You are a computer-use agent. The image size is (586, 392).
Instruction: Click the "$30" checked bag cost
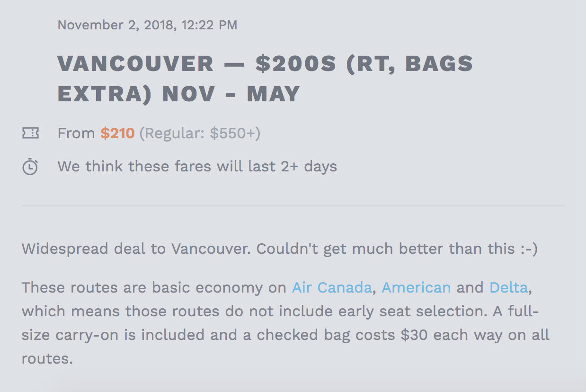click(x=415, y=335)
